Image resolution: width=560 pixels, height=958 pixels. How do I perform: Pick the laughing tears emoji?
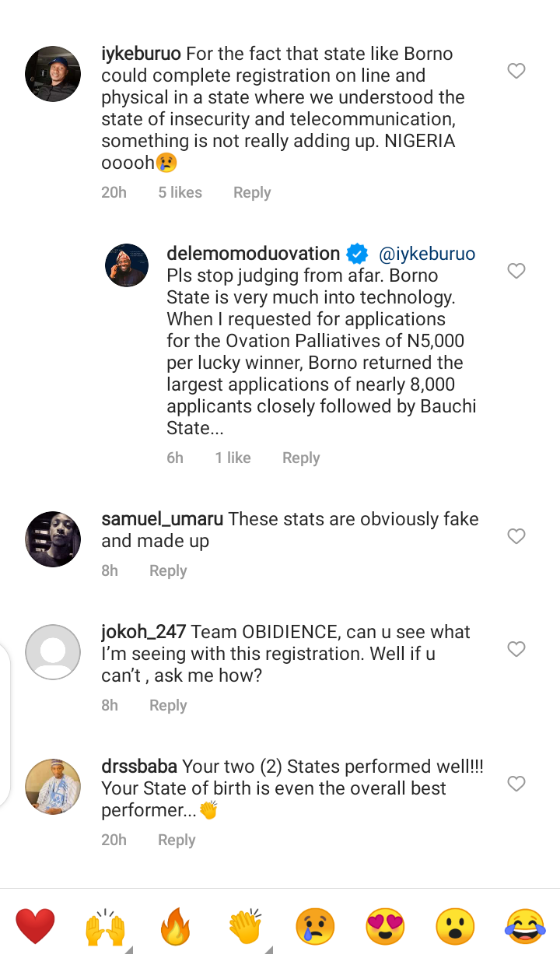point(525,926)
